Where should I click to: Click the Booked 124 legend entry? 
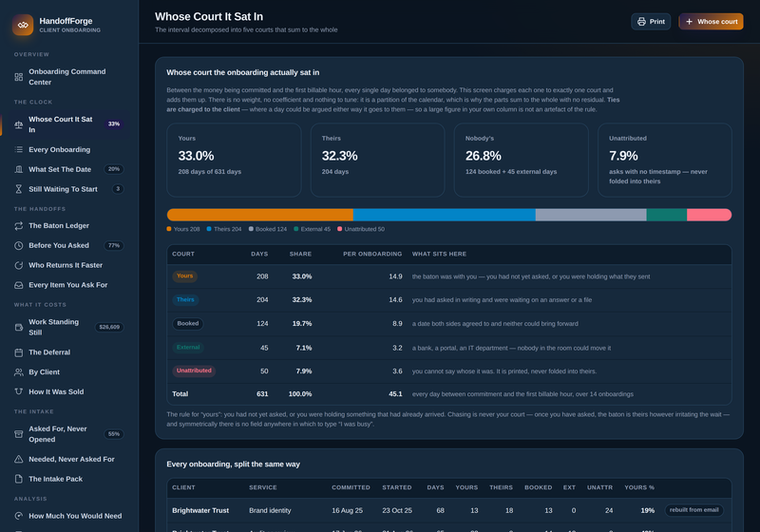point(268,229)
